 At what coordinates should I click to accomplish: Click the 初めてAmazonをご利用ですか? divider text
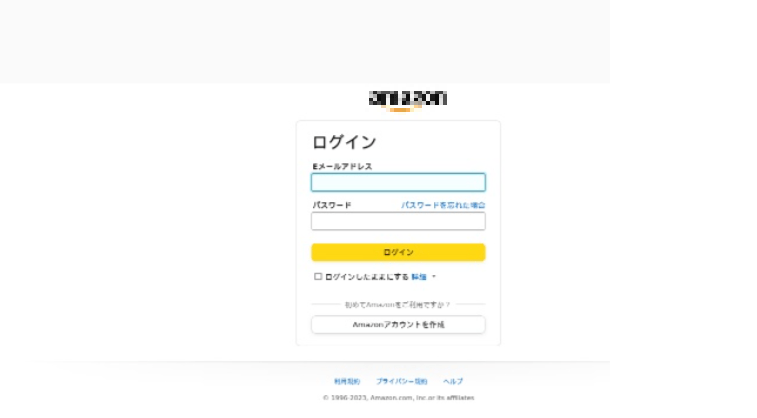398,304
